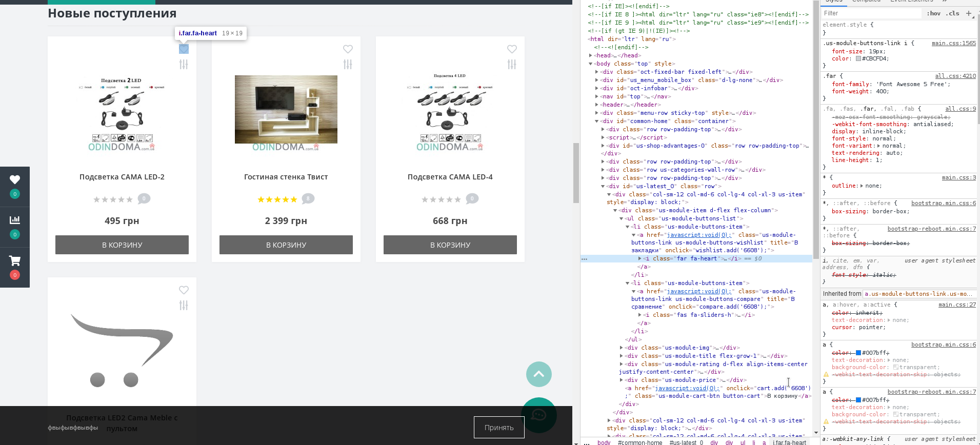The image size is (980, 445).
Task: Open color swatch for #CBCFD4
Action: click(858, 58)
